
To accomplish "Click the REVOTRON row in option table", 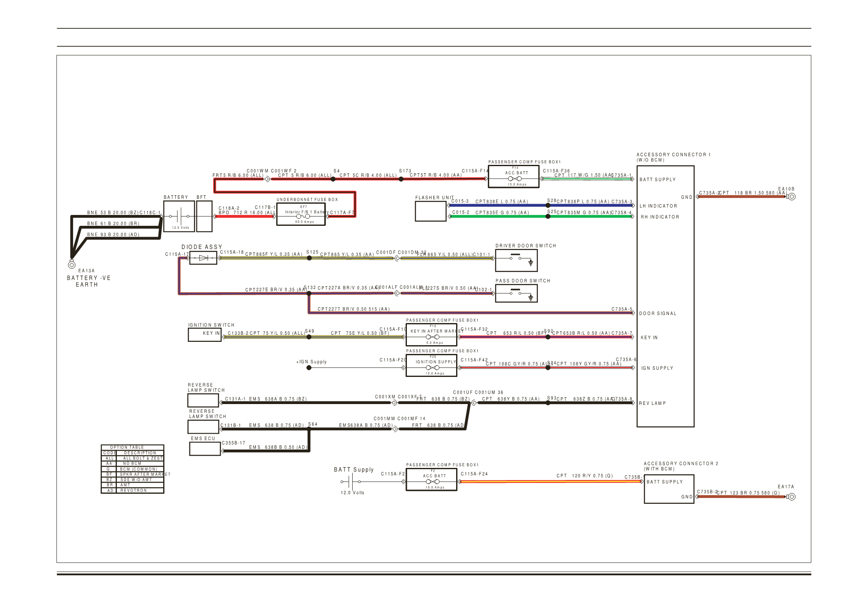I will [x=133, y=490].
